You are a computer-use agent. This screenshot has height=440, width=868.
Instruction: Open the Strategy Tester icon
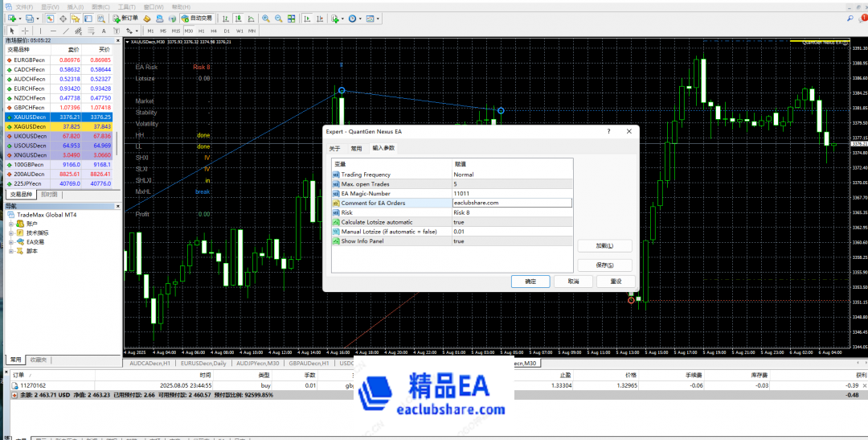click(x=100, y=19)
